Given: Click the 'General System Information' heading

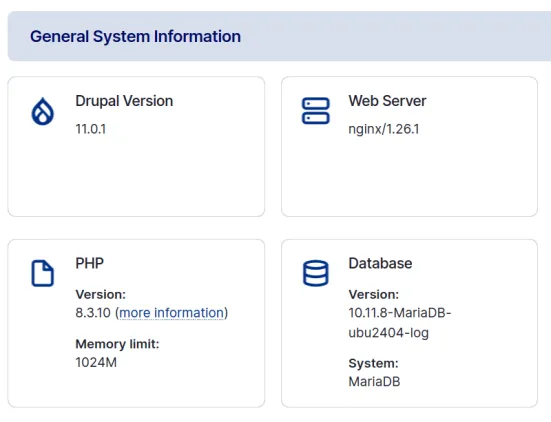Looking at the screenshot, I should (135, 37).
